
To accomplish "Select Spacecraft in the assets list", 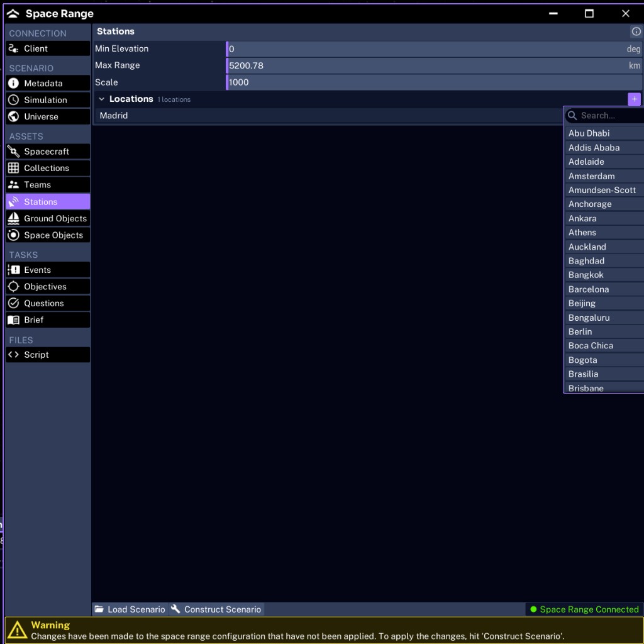I will click(48, 152).
